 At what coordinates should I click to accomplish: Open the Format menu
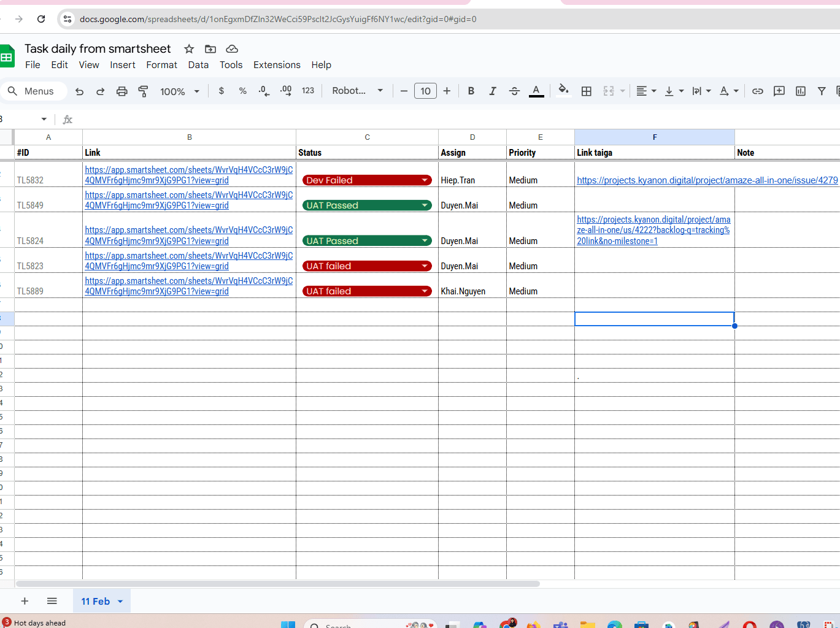161,65
